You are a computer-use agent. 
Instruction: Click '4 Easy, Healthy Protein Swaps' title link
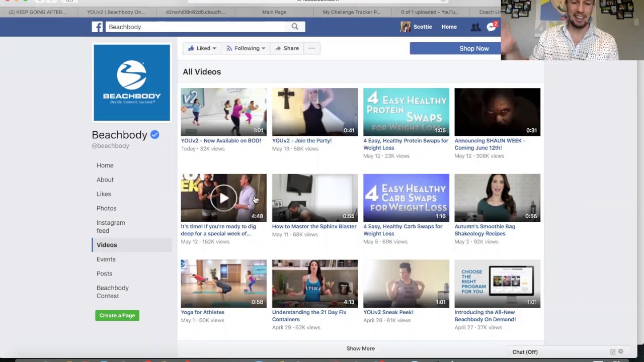point(406,144)
